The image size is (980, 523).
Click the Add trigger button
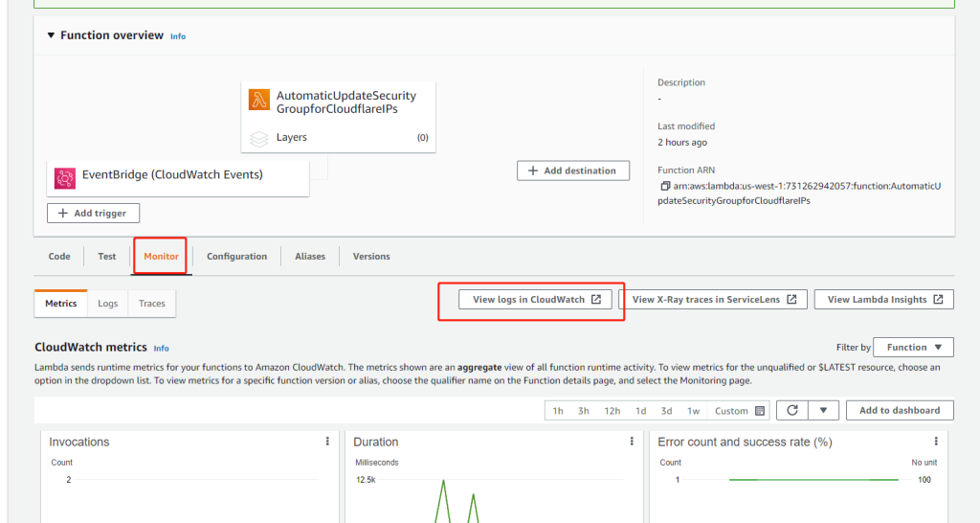(x=94, y=214)
